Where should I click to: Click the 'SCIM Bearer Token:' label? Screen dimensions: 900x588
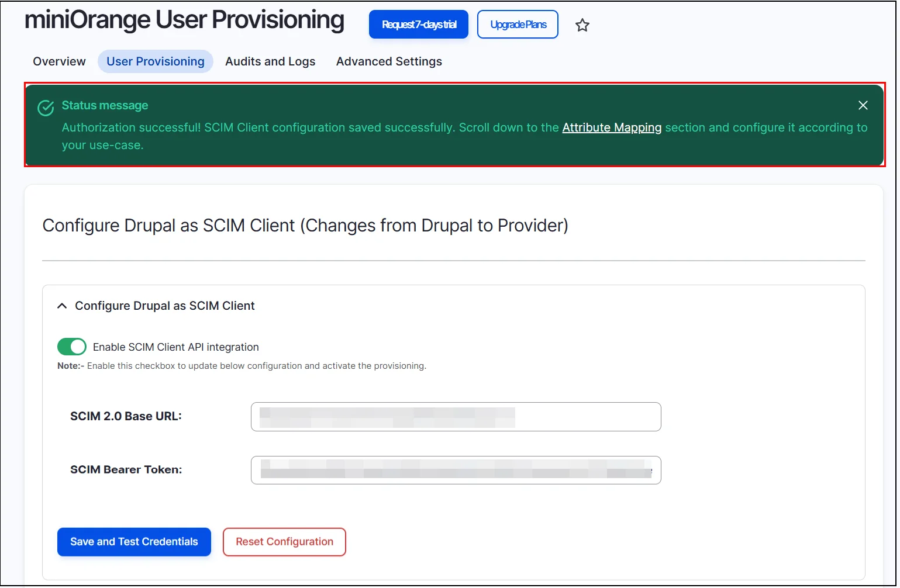[126, 469]
